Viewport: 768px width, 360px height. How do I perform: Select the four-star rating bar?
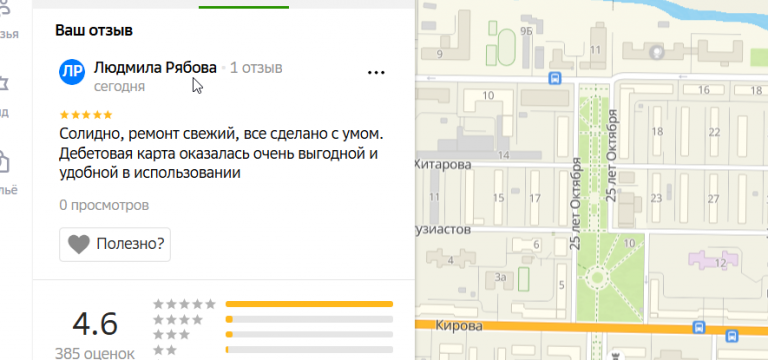tap(309, 319)
